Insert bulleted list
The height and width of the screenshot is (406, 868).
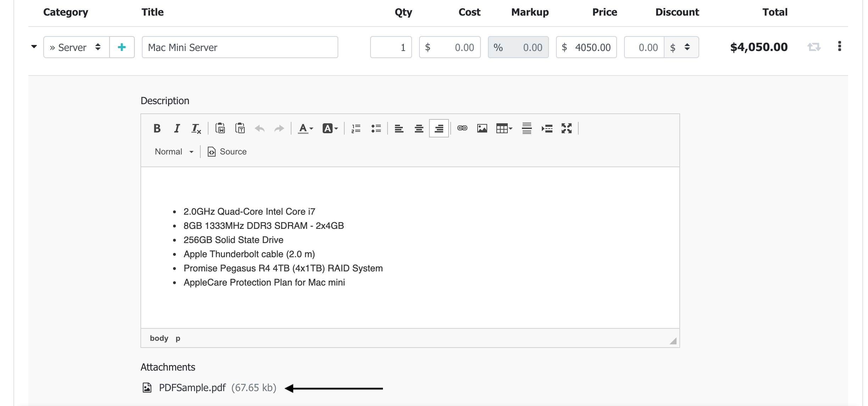376,128
